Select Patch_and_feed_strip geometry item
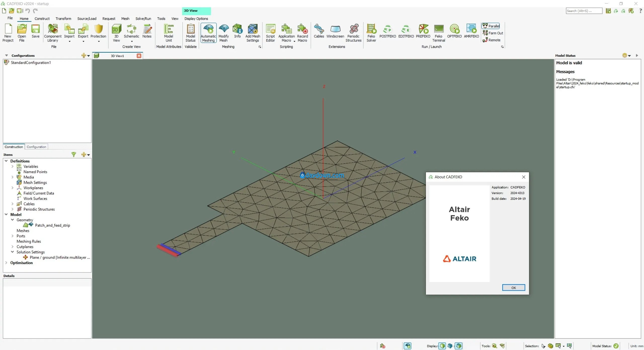 (52, 225)
